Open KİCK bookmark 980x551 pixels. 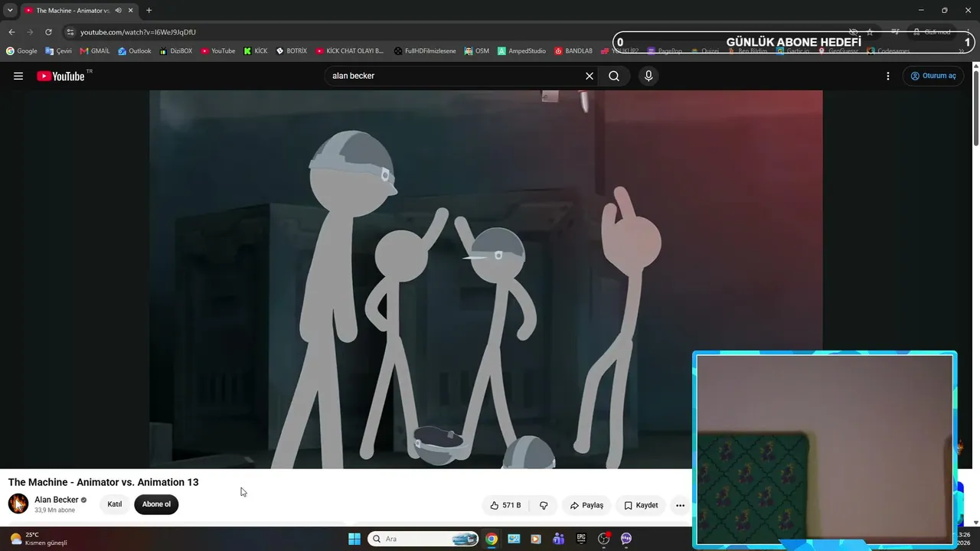tap(256, 51)
